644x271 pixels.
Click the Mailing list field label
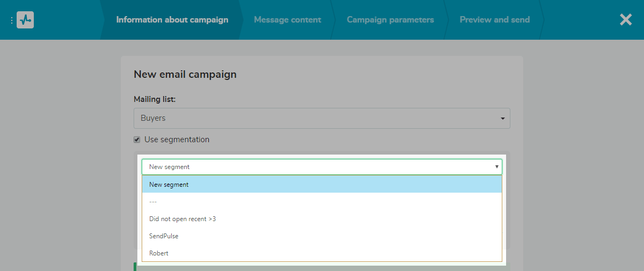(155, 99)
